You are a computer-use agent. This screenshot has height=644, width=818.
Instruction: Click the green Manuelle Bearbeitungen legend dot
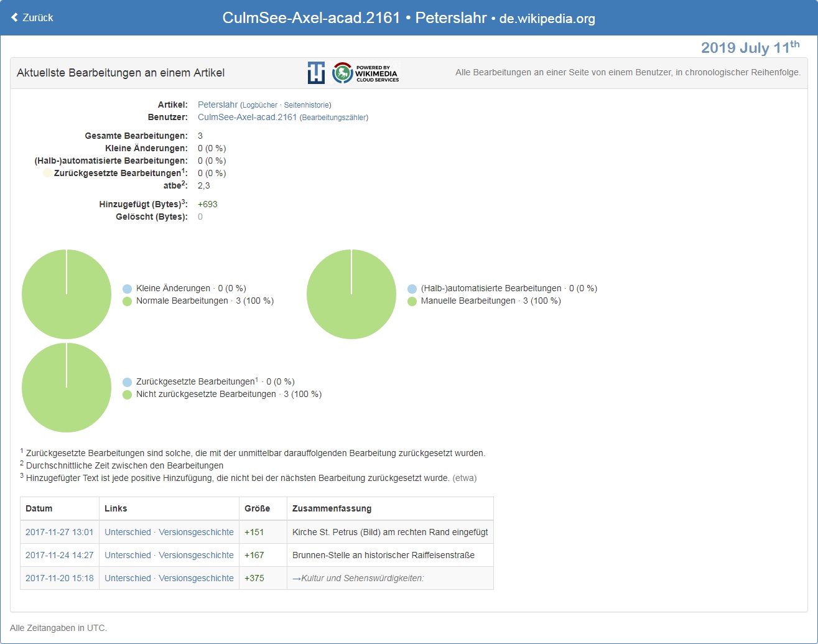[412, 301]
